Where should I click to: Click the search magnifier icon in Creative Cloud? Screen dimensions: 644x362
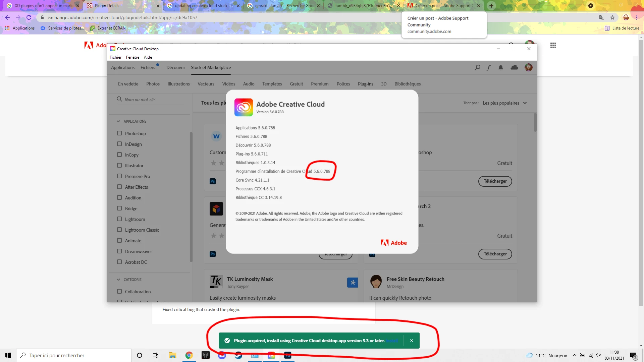click(x=477, y=68)
